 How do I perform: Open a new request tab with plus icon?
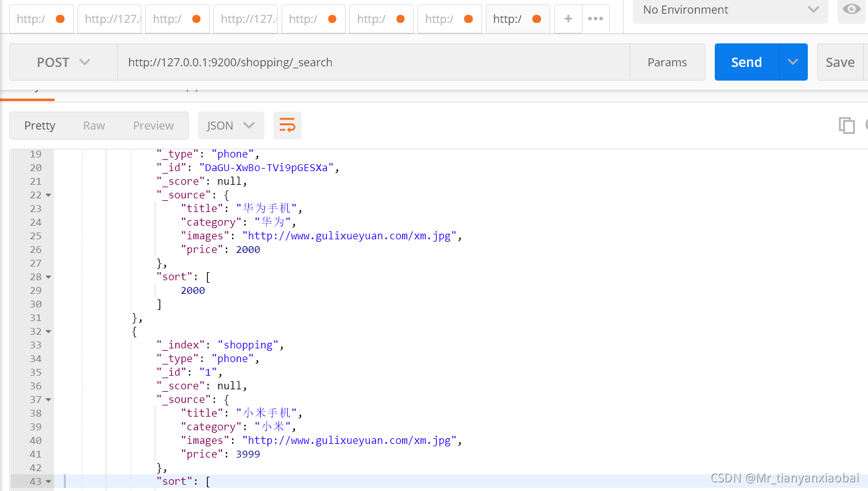point(568,19)
